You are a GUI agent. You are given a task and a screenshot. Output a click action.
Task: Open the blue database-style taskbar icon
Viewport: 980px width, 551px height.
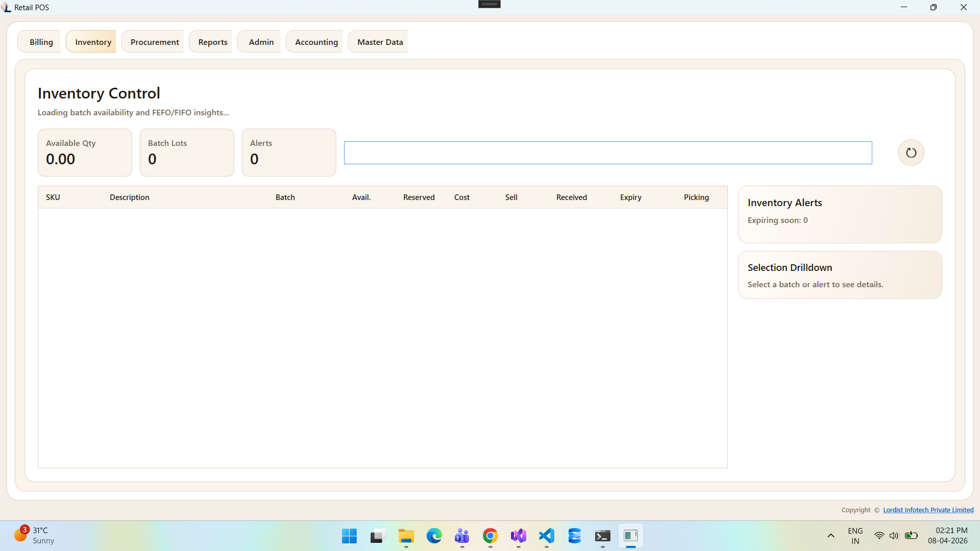pyautogui.click(x=575, y=536)
